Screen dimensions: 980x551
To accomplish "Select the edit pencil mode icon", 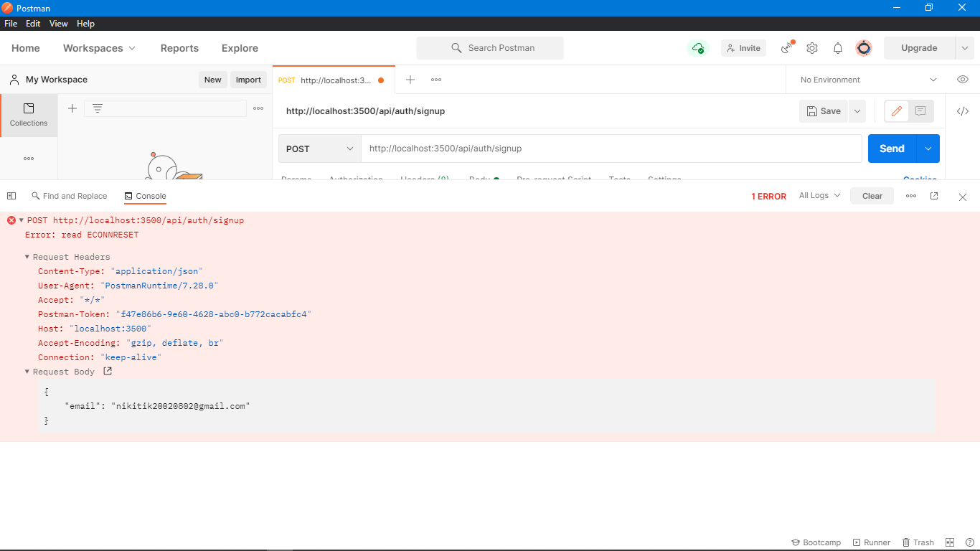I will pyautogui.click(x=897, y=111).
